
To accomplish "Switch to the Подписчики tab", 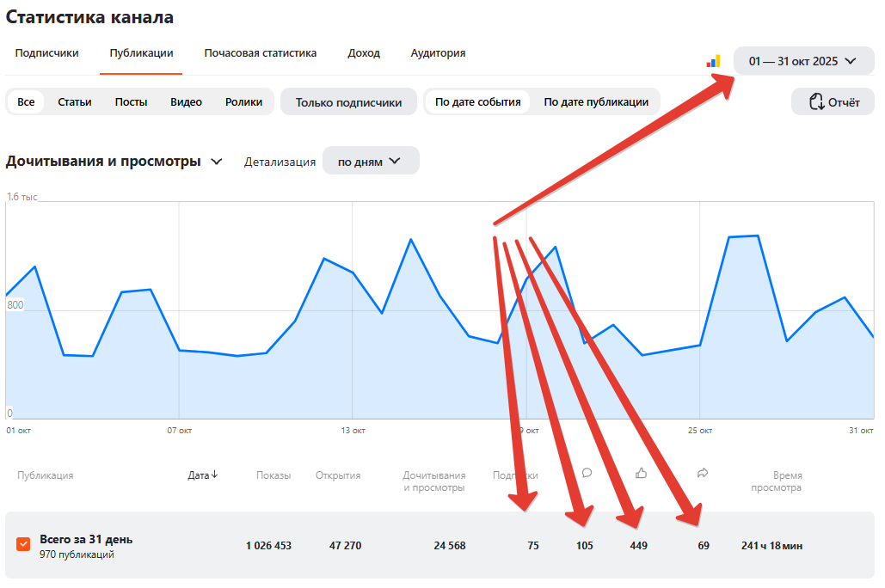I will point(46,53).
